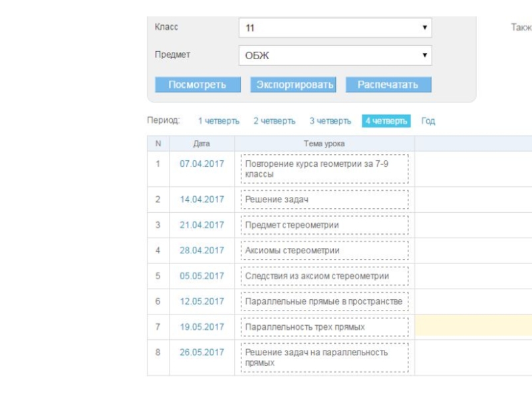Screen dimensions: 532x399
Task: Switch to 1 четверть period
Action: point(218,121)
